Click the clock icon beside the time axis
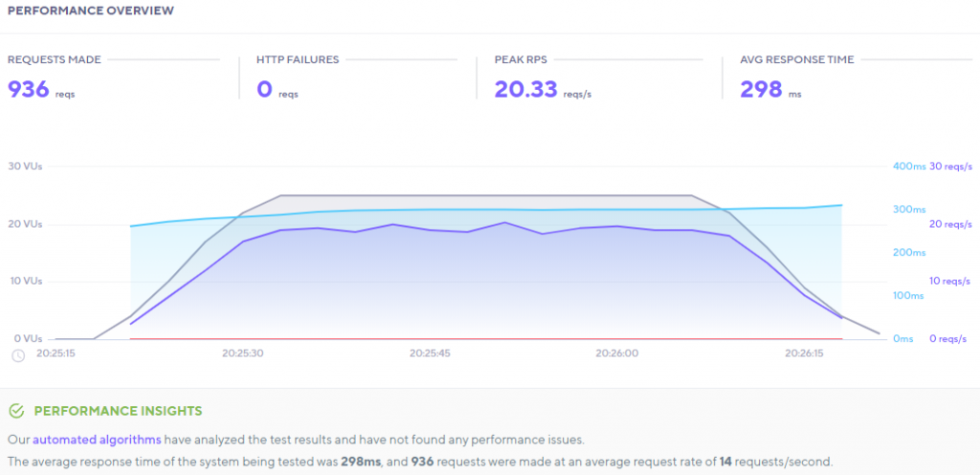This screenshot has height=475, width=980. coord(19,355)
